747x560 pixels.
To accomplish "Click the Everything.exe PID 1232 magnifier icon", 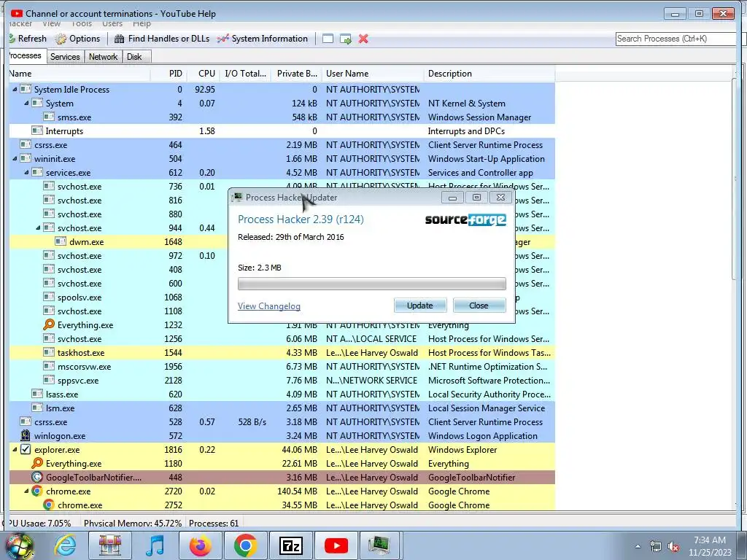I will (x=49, y=324).
